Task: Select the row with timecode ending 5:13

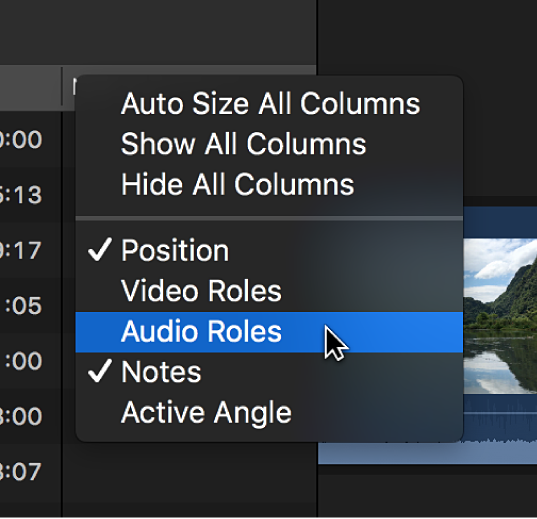Action: tap(21, 195)
